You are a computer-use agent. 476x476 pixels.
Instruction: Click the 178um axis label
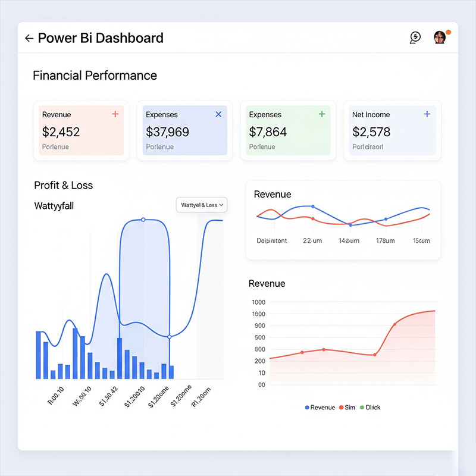385,241
